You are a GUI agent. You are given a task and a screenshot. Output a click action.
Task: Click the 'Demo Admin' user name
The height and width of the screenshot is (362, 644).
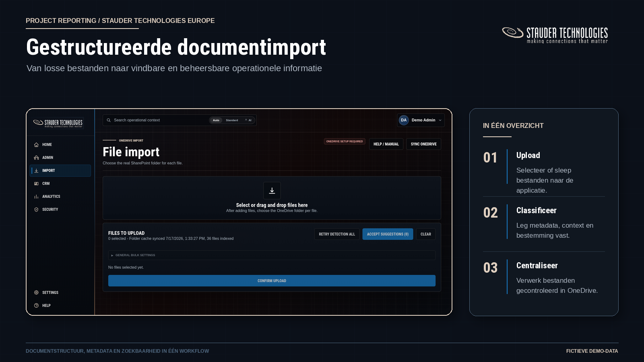click(x=423, y=120)
